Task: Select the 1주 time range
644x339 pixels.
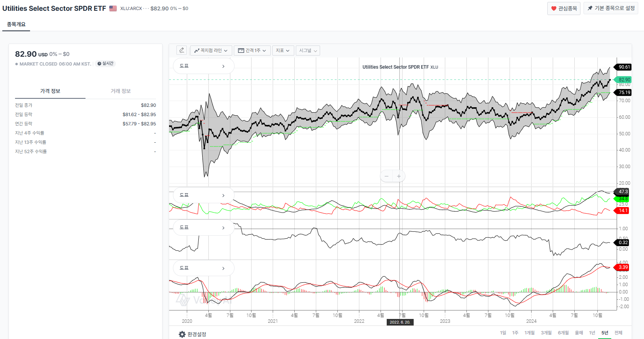Action: tap(515, 333)
